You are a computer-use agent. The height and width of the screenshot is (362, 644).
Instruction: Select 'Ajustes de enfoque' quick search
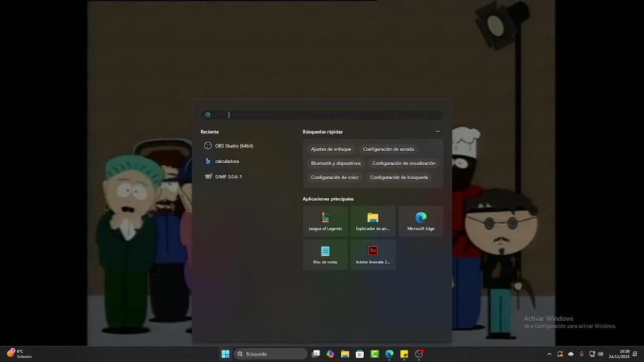pos(331,149)
